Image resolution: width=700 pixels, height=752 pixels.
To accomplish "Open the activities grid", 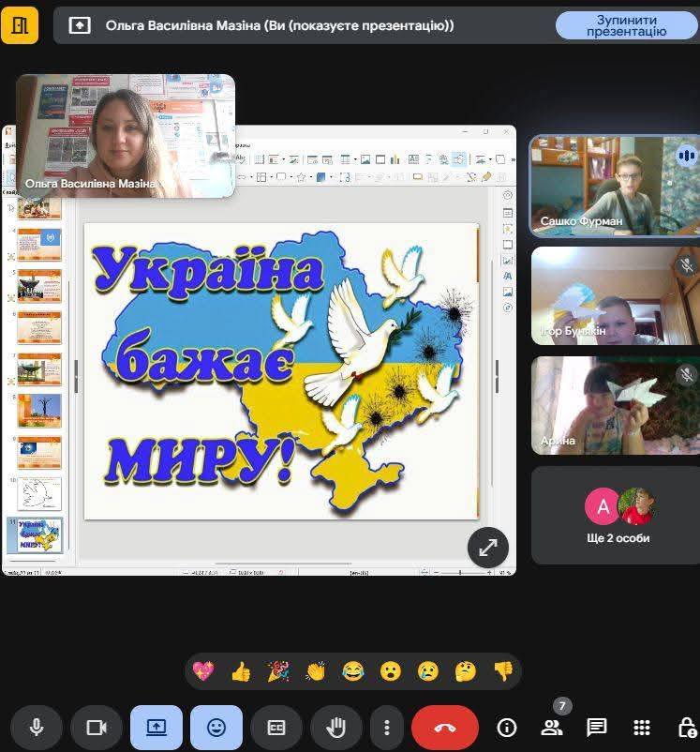I will [x=642, y=728].
